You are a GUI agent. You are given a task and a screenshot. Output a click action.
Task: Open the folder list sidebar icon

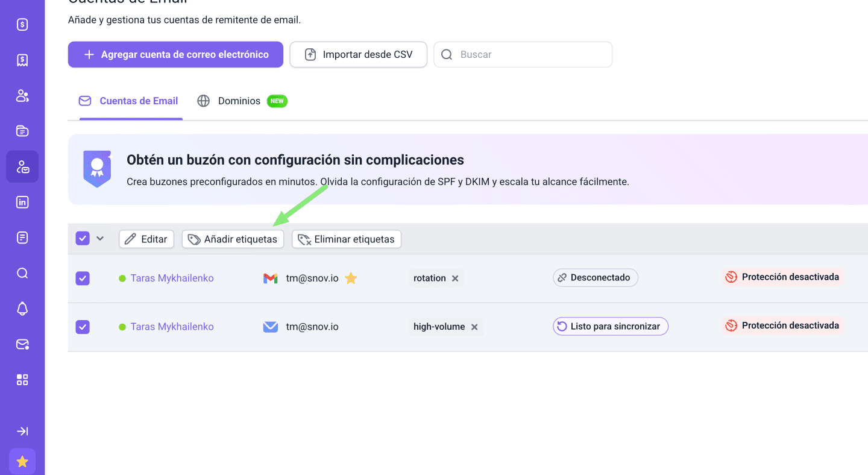tap(22, 131)
